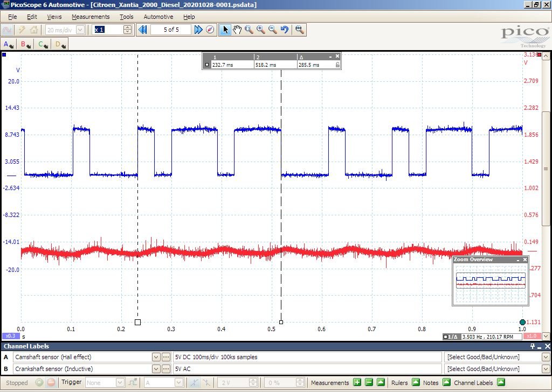552x392 pixels.
Task: Expand Camshaft sensor label dropdown
Action: tap(156, 357)
